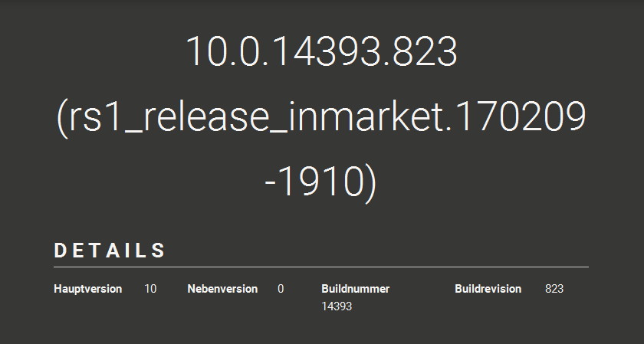Select the Nebenversion label

click(222, 289)
